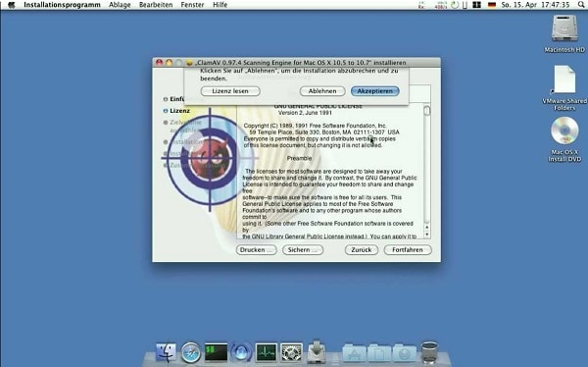Open Finder from the Dock

pyautogui.click(x=166, y=352)
